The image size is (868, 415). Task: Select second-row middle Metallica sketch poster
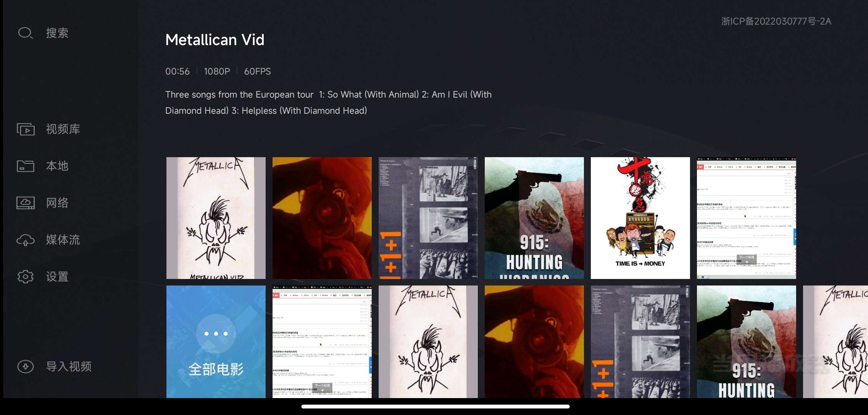428,342
